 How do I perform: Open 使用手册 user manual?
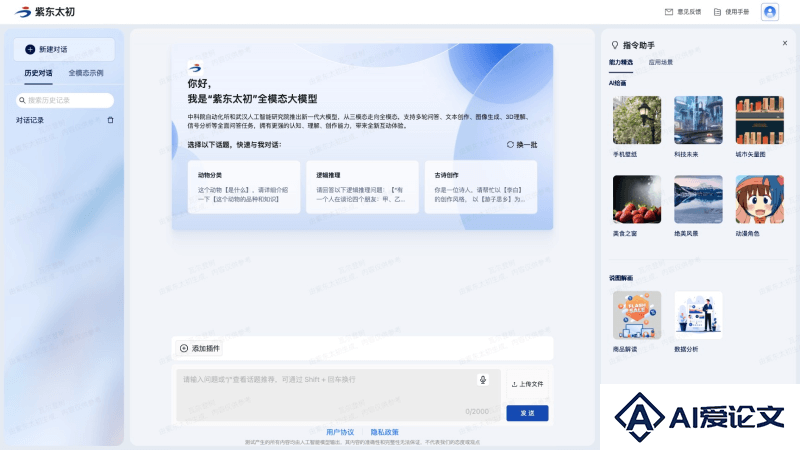point(731,12)
